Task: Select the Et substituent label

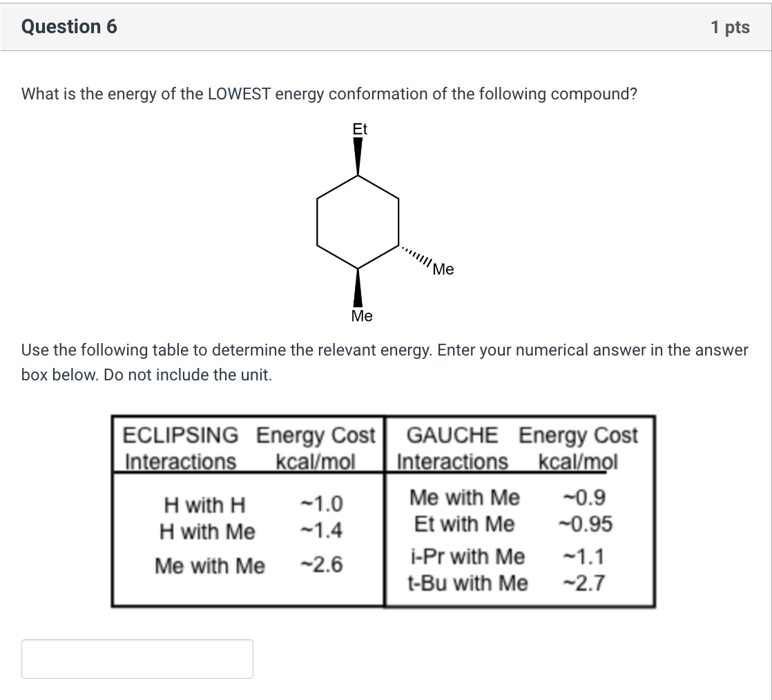Action: [360, 128]
